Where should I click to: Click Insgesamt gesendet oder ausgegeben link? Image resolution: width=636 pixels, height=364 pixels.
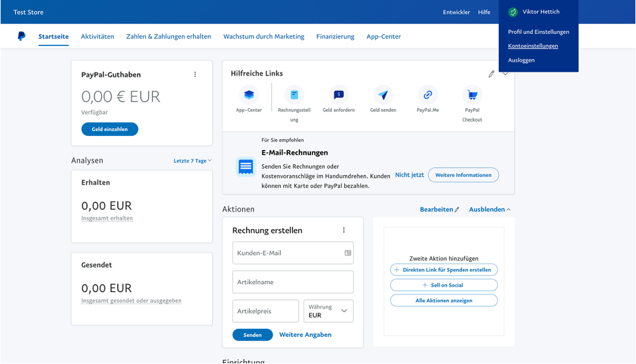pyautogui.click(x=132, y=300)
